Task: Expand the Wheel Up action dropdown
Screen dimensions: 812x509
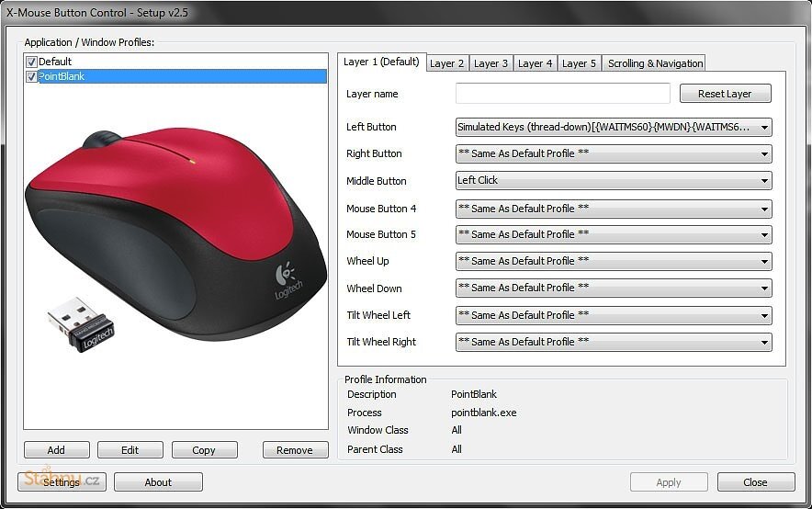Action: 614,261
